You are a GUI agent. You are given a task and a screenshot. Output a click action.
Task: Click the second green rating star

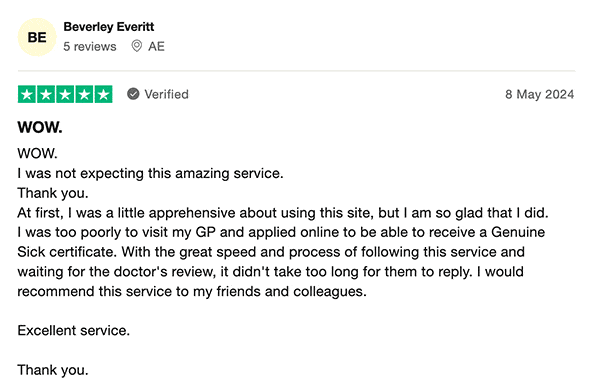46,94
